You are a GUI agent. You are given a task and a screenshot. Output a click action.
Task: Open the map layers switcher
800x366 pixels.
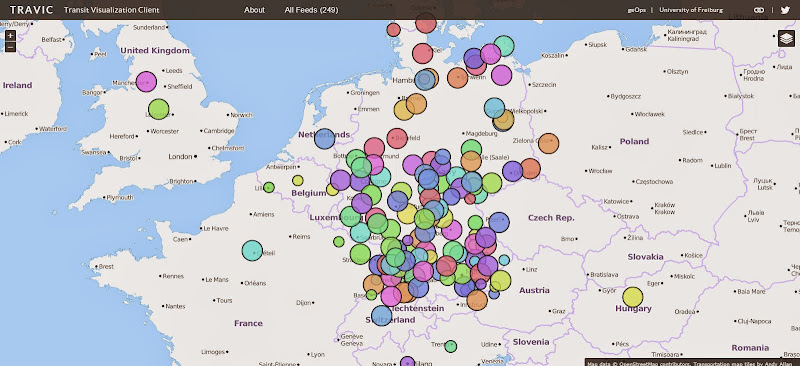coord(786,39)
